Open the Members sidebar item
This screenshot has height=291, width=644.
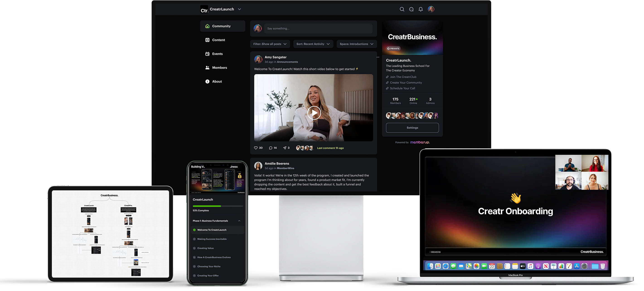pyautogui.click(x=219, y=68)
